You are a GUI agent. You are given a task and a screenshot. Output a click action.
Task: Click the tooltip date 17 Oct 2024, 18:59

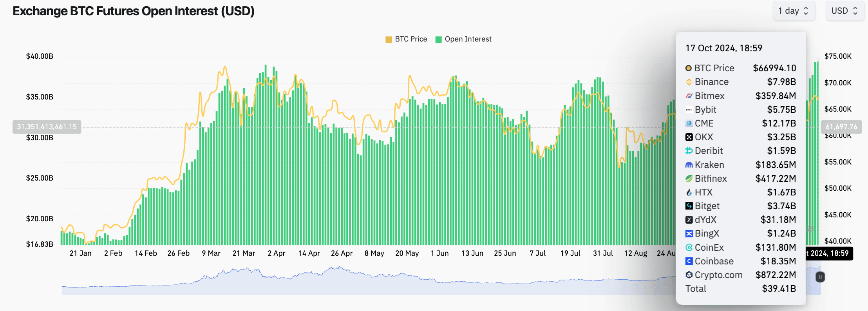click(x=724, y=48)
